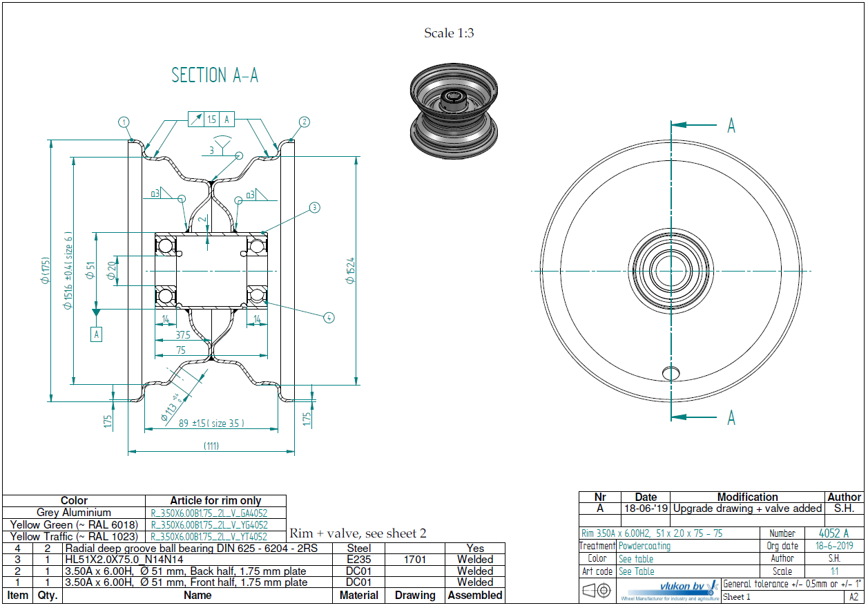The width and height of the screenshot is (868, 608).
Task: Open the Yellow Green article code YG4052
Action: 209,525
